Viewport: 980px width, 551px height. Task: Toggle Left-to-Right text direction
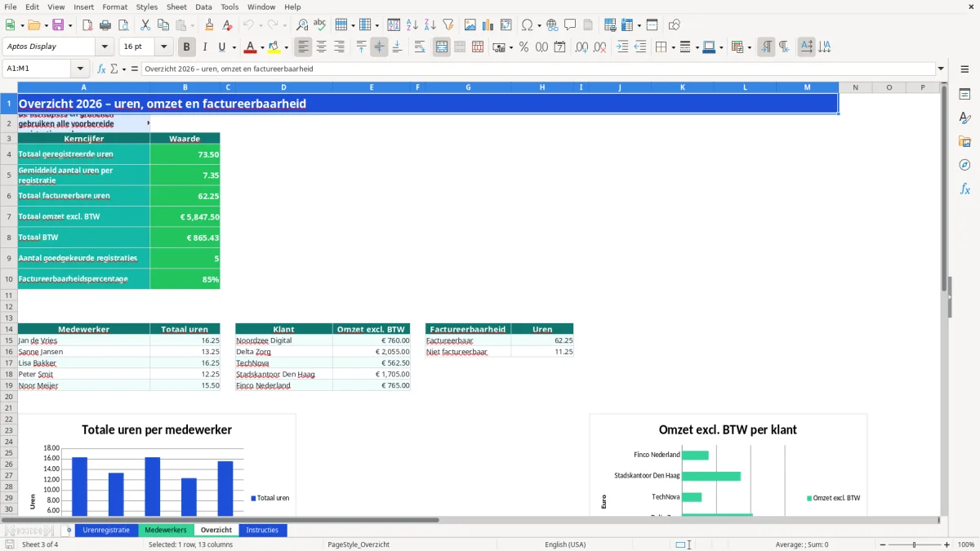(766, 47)
